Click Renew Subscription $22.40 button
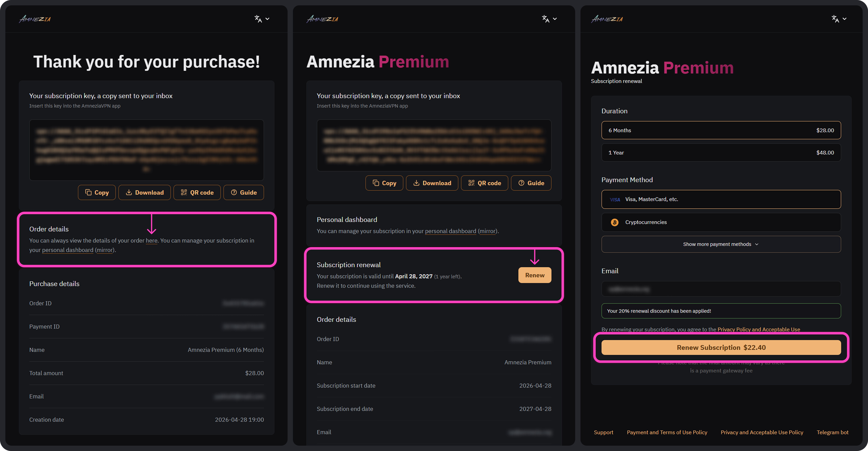868x451 pixels. click(721, 347)
